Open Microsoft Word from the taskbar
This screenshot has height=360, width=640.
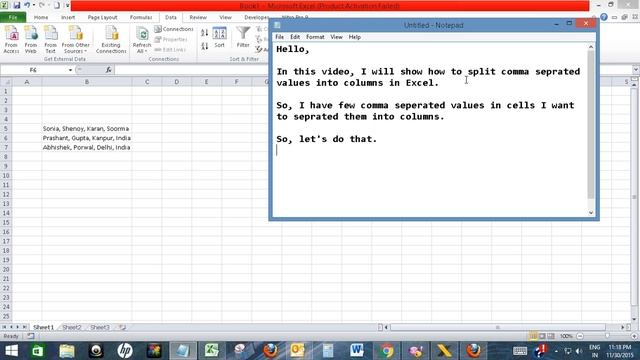(357, 351)
